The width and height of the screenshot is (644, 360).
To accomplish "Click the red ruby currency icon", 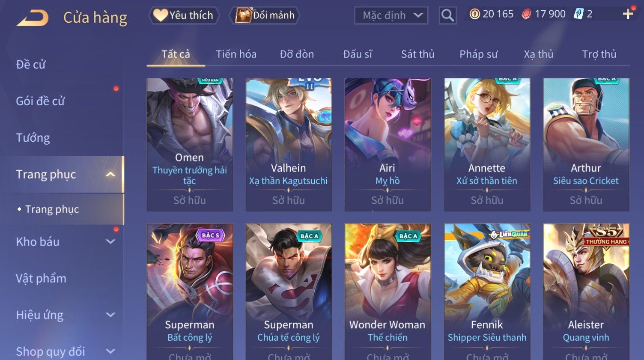I will tap(526, 14).
